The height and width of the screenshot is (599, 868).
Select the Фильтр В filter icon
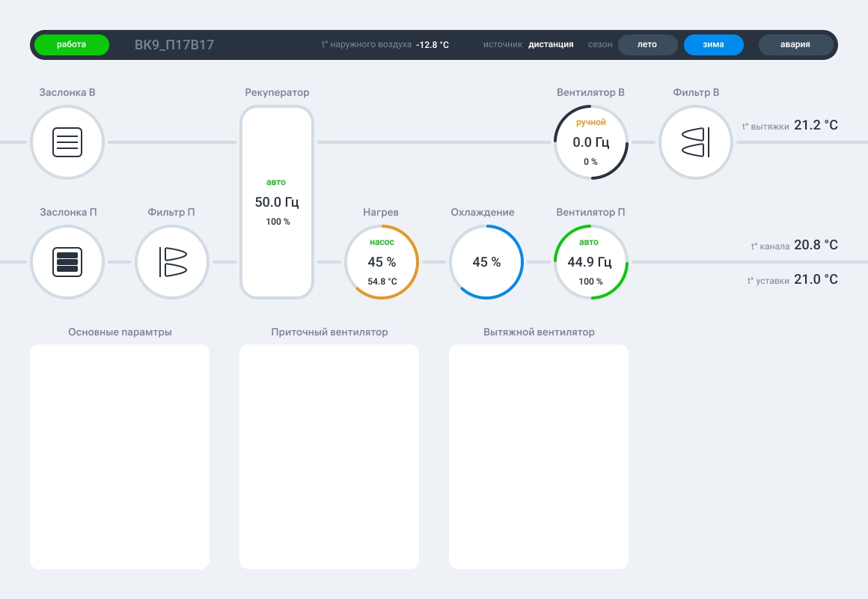point(696,142)
